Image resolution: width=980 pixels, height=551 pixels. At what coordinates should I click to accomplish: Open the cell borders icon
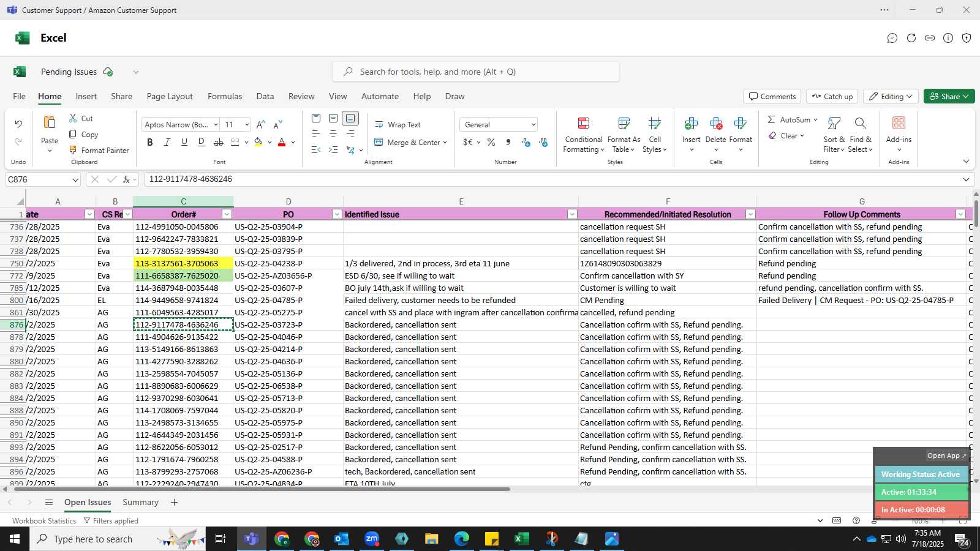pyautogui.click(x=235, y=142)
